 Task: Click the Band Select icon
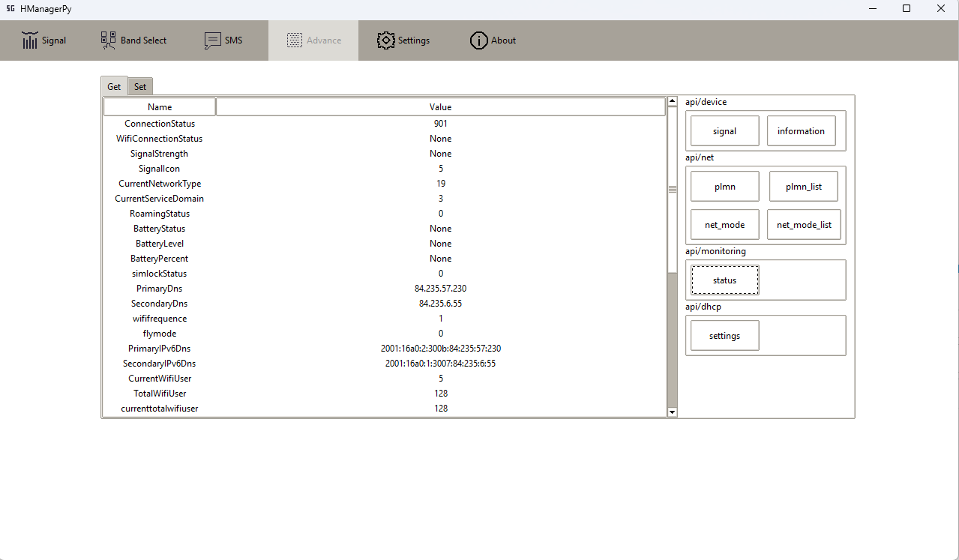[x=109, y=40]
